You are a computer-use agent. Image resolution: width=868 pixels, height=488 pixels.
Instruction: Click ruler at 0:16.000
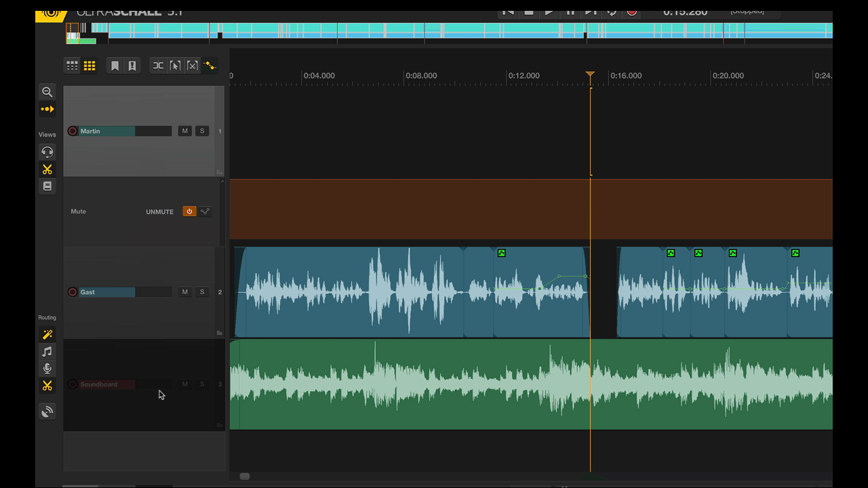click(625, 76)
